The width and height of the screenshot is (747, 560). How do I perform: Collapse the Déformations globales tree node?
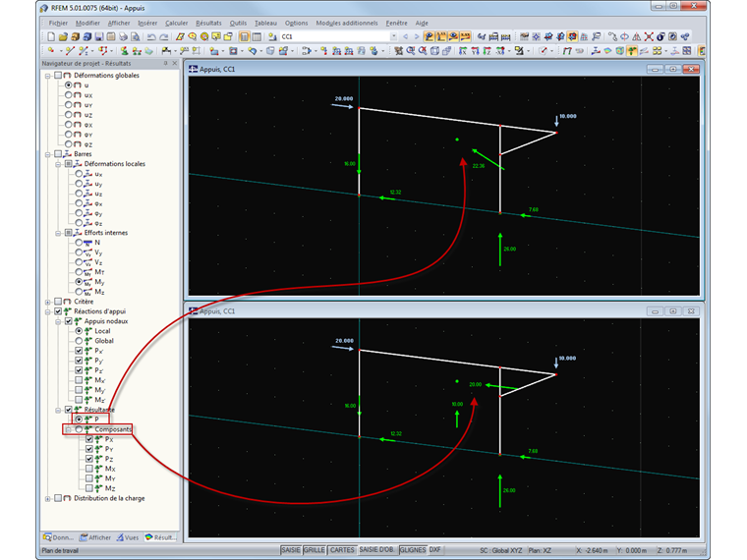(47, 76)
